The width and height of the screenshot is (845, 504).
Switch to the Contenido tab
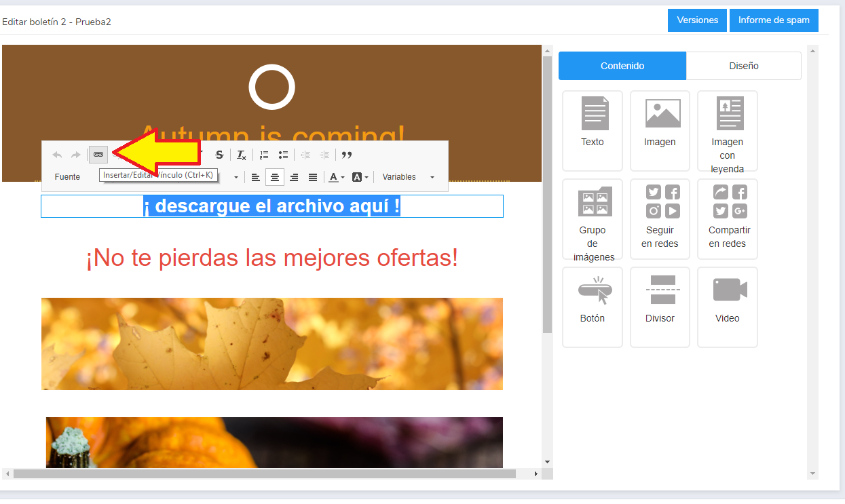pyautogui.click(x=622, y=66)
